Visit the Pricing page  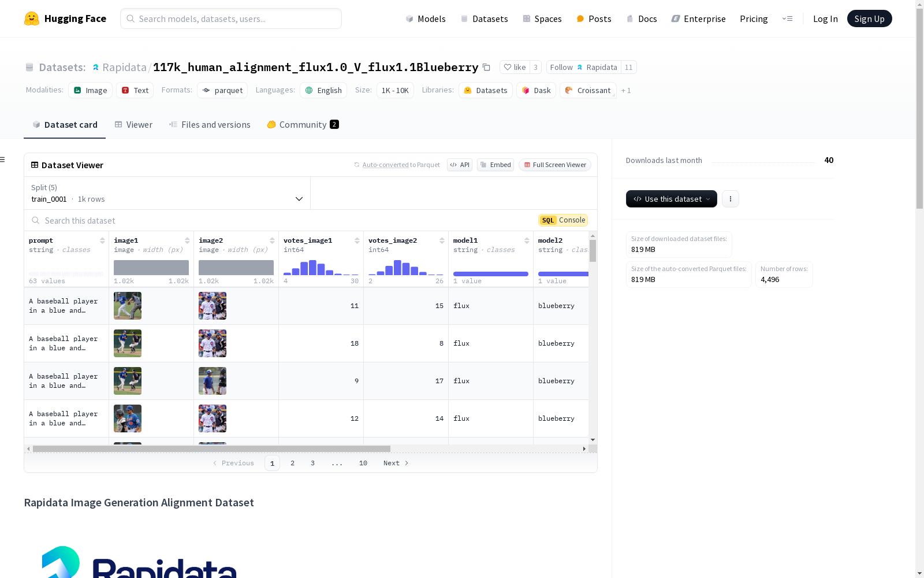click(754, 18)
